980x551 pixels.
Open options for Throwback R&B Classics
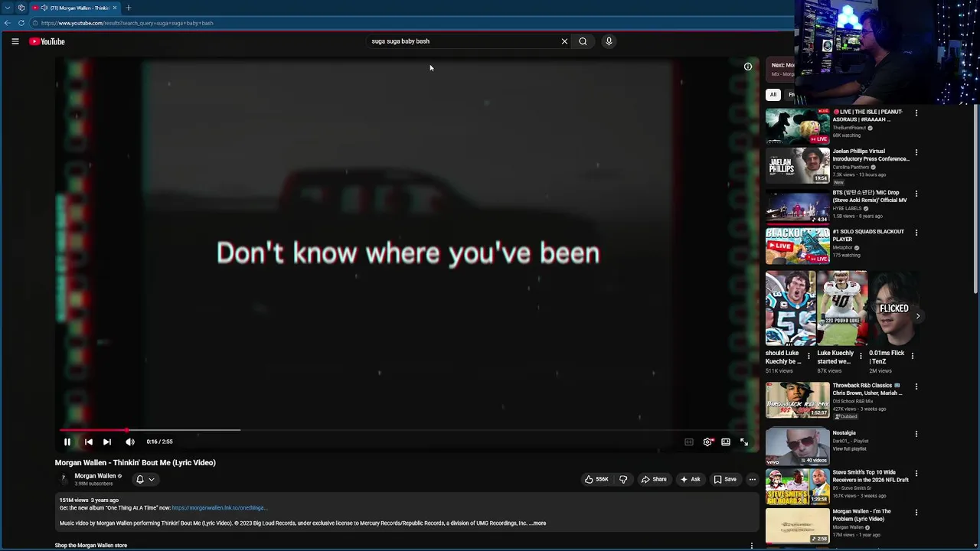[x=916, y=387]
